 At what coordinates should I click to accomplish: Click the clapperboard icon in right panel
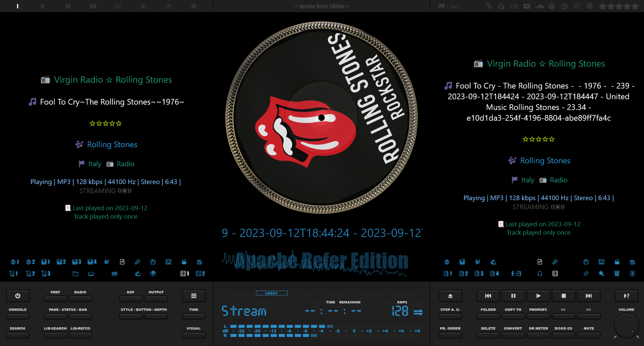pos(617,262)
